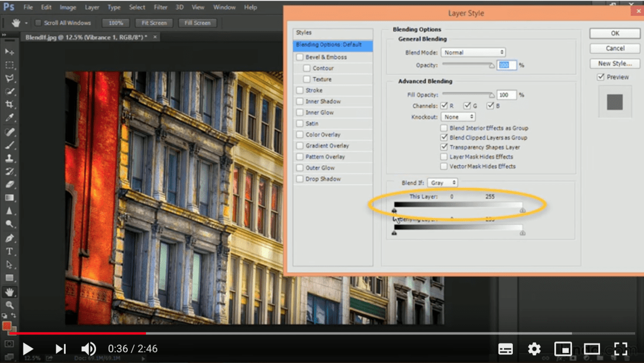Enable the Bevel & Emboss checkbox
The width and height of the screenshot is (644, 363).
pyautogui.click(x=300, y=57)
